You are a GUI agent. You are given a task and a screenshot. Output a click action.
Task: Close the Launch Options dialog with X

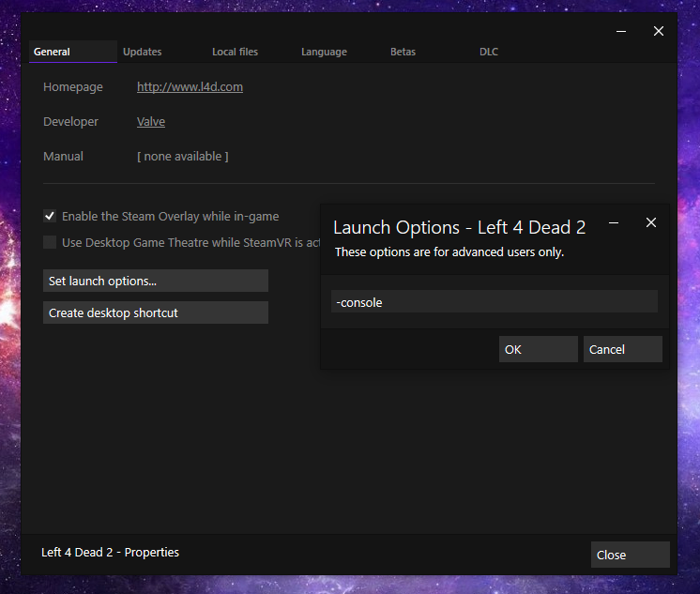(x=651, y=222)
